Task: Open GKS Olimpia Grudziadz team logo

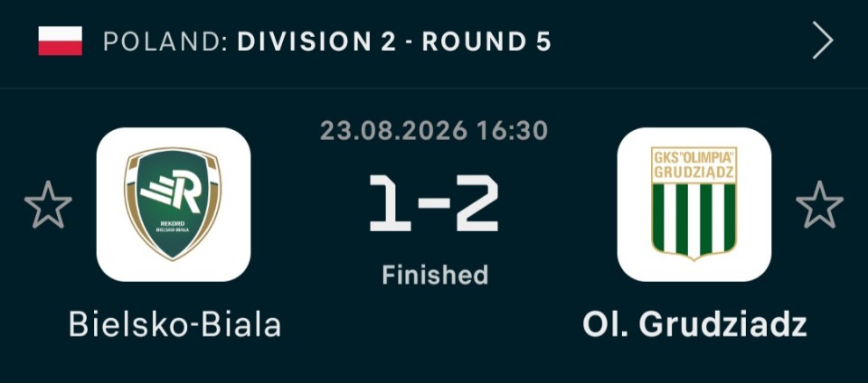Action: [694, 204]
